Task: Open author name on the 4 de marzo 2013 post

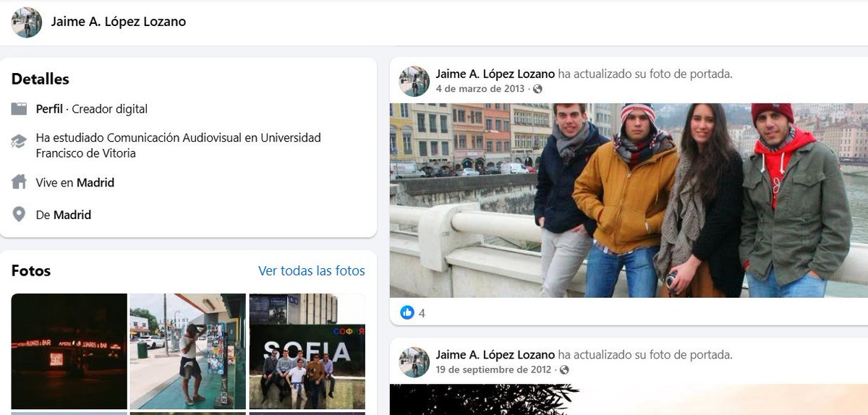Action: click(x=495, y=74)
